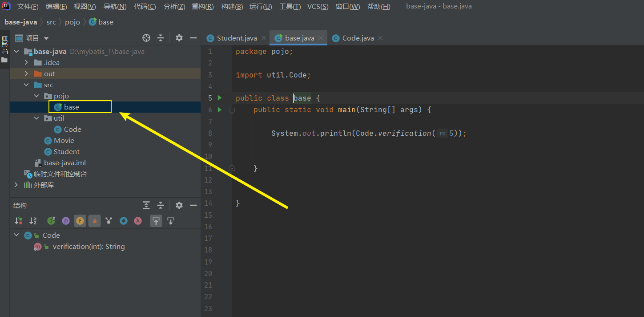
Task: Open the 文件(F) menu
Action: coord(28,7)
